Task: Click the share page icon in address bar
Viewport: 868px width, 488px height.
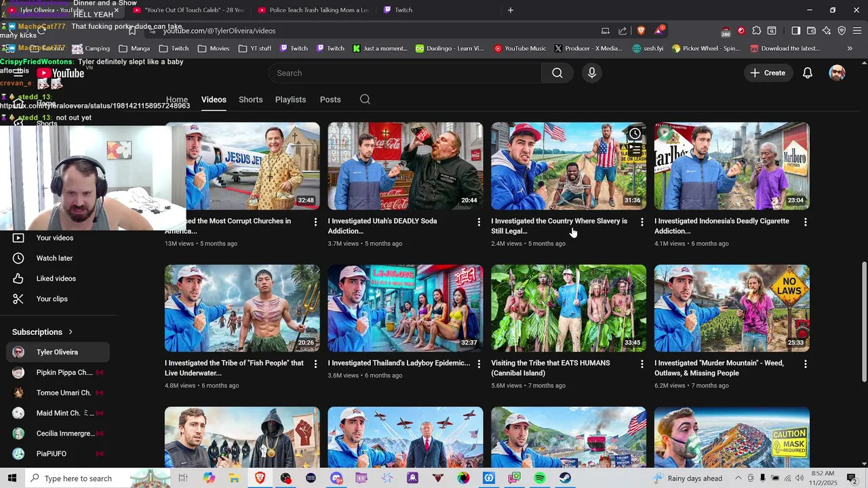Action: coord(623,30)
